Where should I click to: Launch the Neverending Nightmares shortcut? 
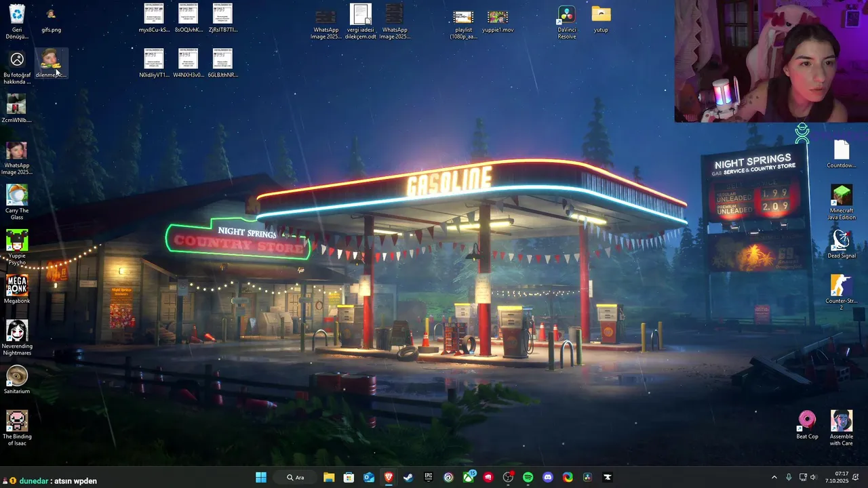[x=17, y=338]
